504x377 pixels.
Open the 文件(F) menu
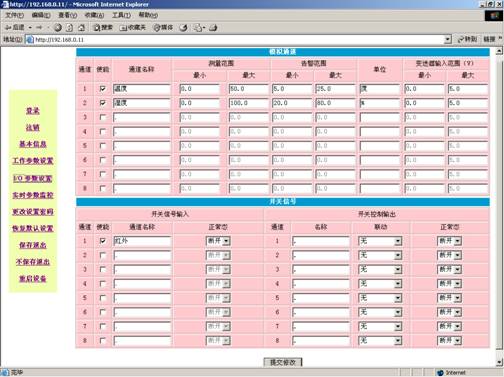15,15
